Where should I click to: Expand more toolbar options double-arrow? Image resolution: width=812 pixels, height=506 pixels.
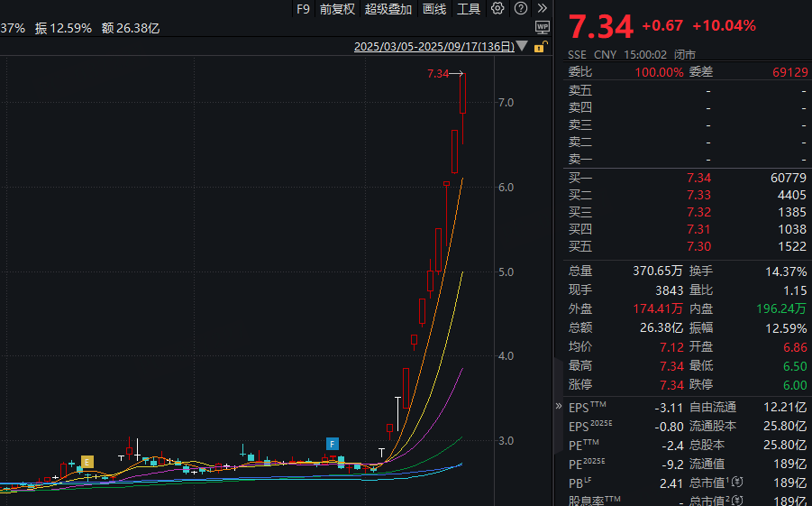(542, 9)
